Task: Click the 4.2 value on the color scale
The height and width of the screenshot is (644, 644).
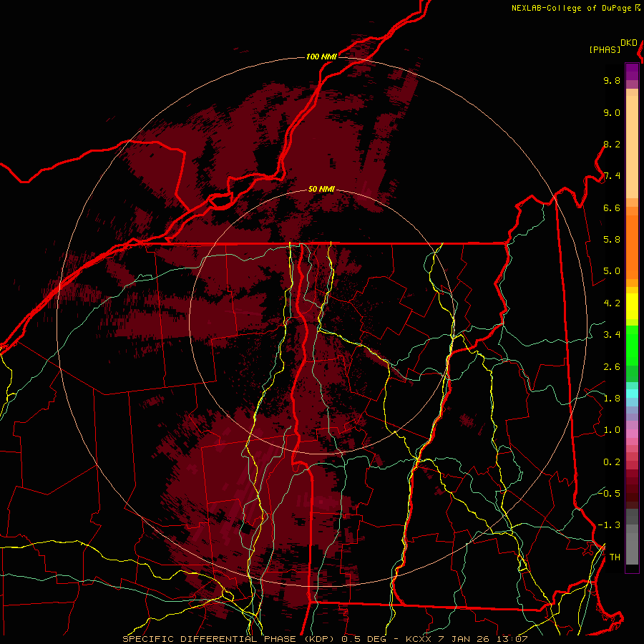Action: (612, 303)
